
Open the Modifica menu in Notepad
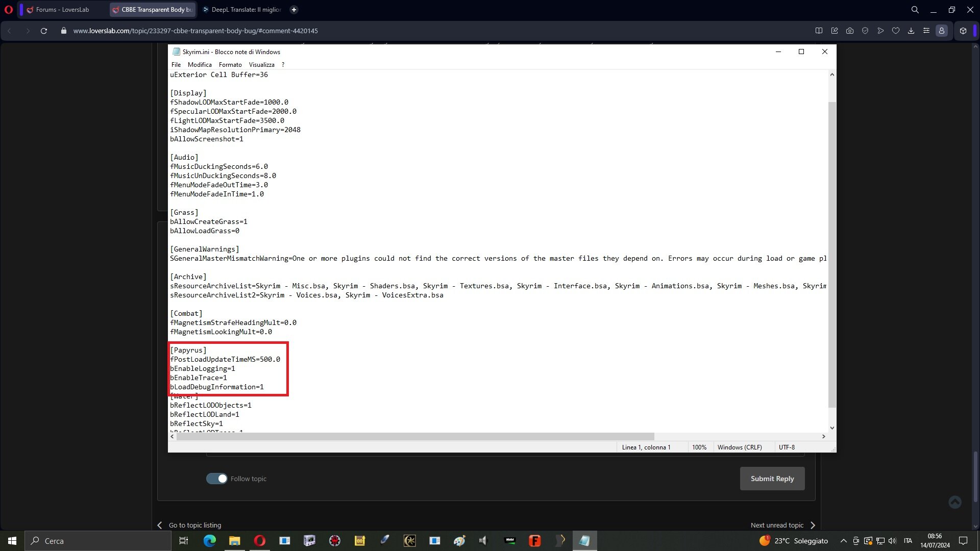click(200, 65)
